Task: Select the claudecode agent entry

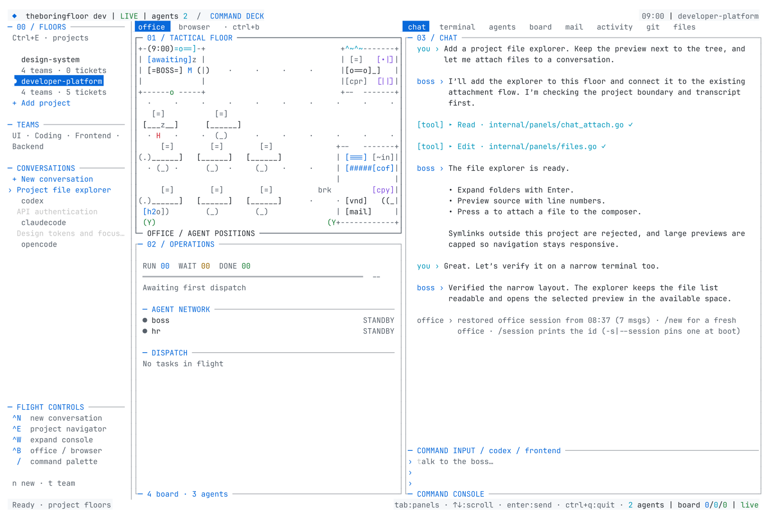Action: point(44,223)
